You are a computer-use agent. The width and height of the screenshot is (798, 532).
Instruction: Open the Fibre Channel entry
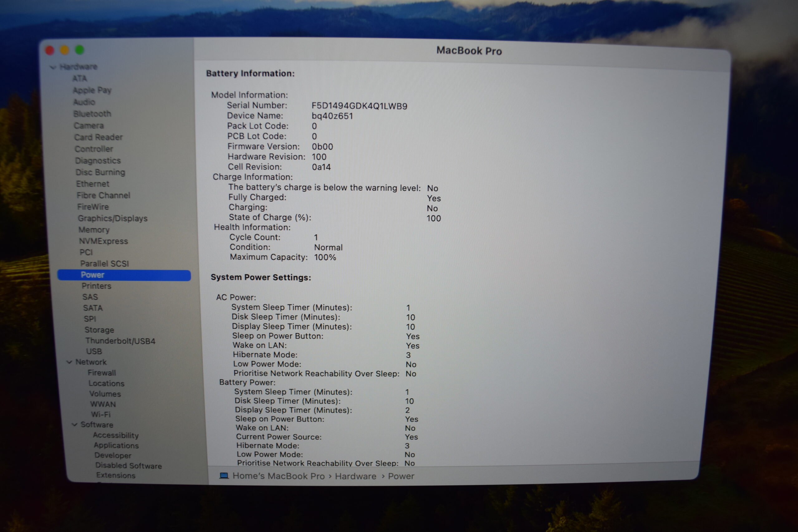(103, 195)
